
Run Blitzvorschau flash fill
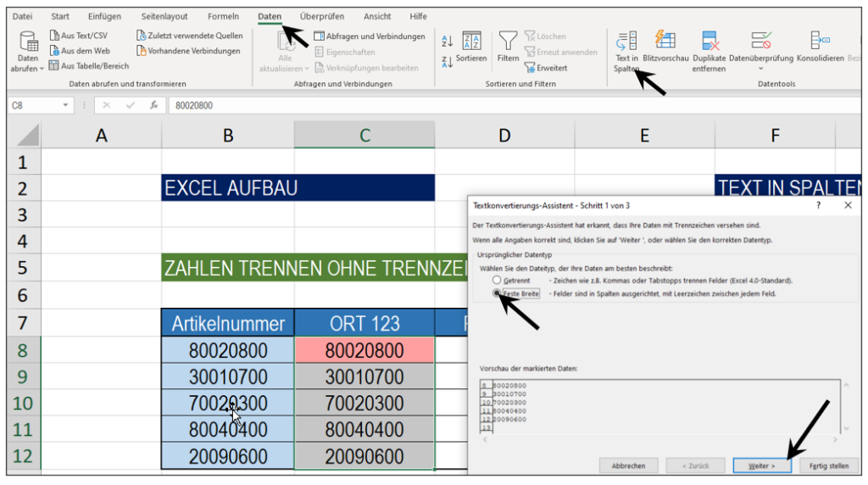665,47
